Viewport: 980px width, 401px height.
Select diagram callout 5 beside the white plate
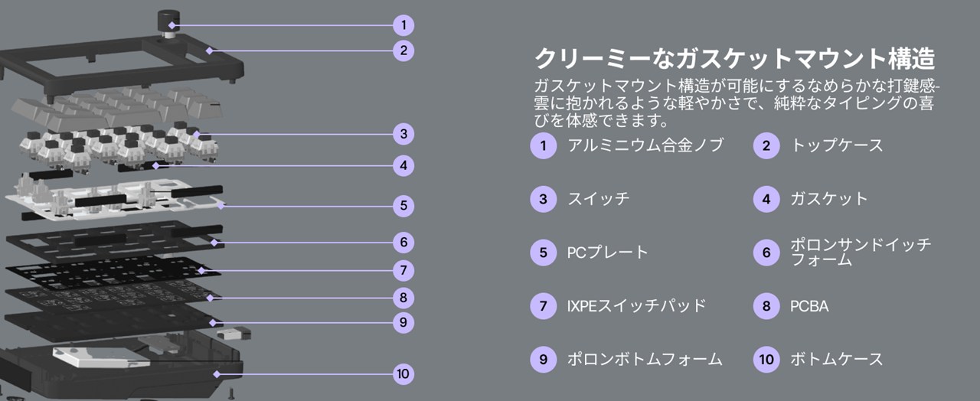coord(403,205)
